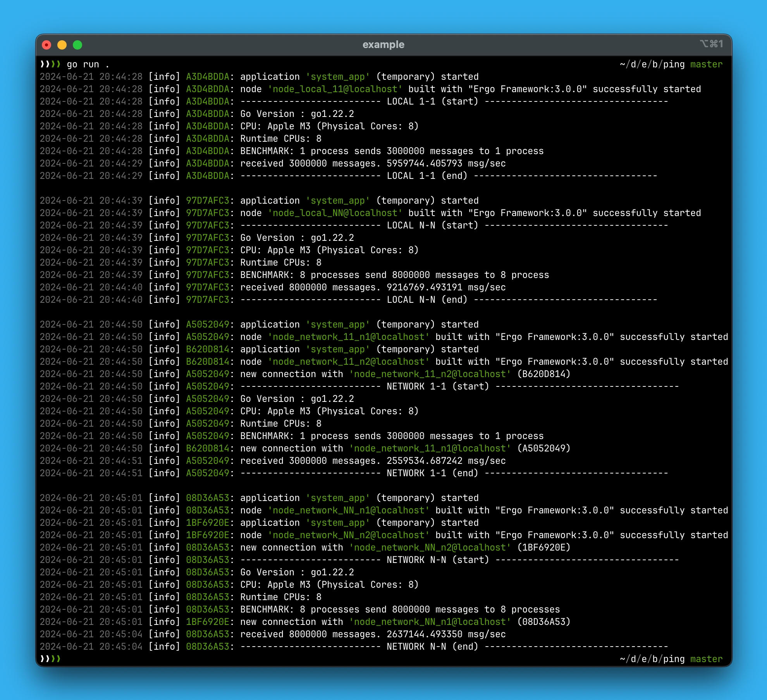The image size is (767, 700).
Task: Click the yellow minimize window button
Action: [x=62, y=45]
